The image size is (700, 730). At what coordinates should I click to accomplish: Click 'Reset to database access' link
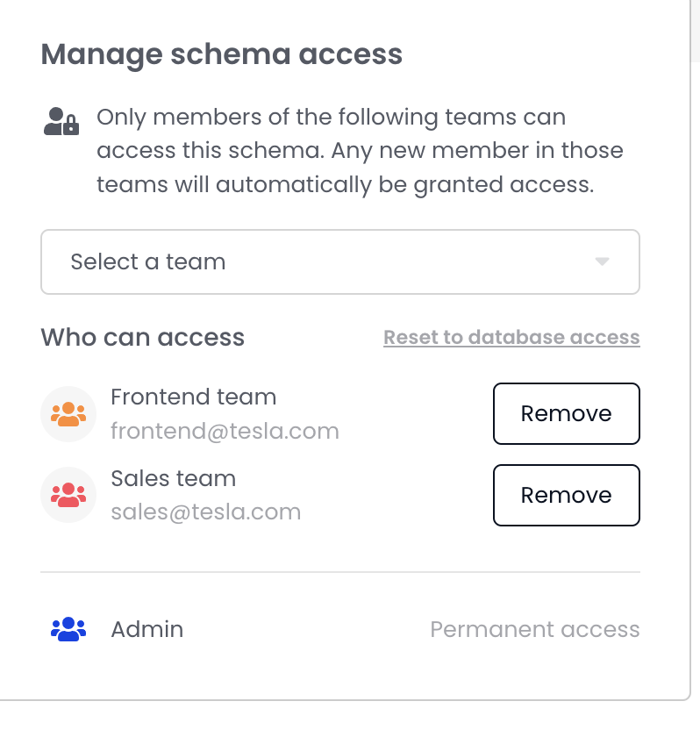[x=511, y=338]
